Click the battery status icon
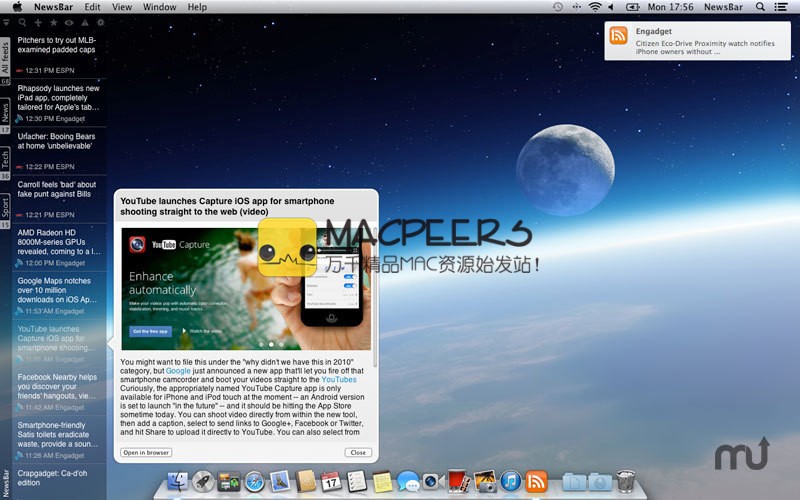Image resolution: width=800 pixels, height=500 pixels. coord(633,7)
